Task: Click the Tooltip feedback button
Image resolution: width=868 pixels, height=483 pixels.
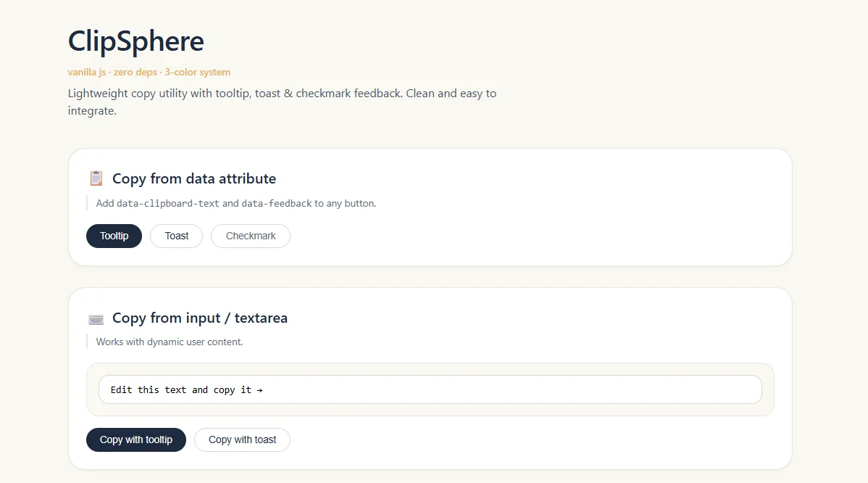Action: click(x=114, y=236)
